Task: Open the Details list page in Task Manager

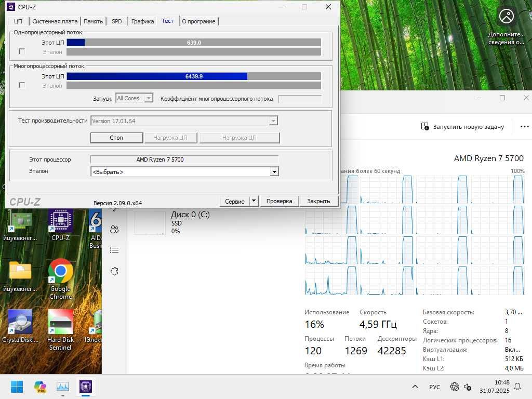Action: [114, 250]
